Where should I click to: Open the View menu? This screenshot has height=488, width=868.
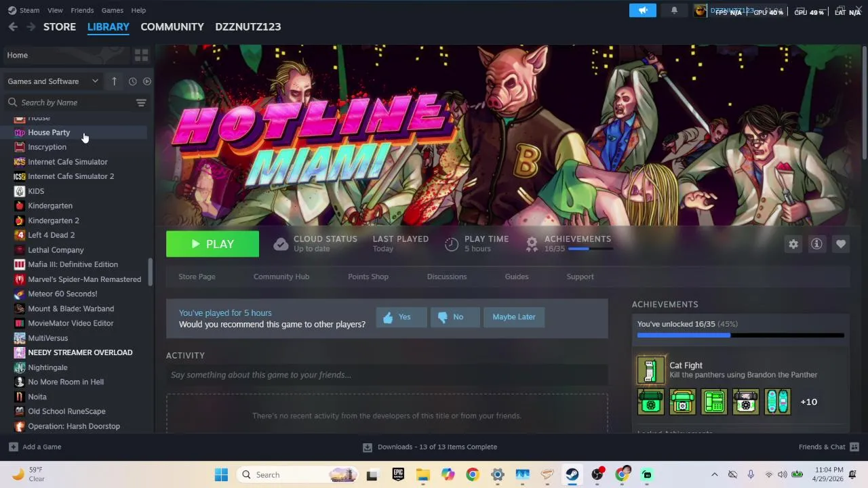point(55,10)
